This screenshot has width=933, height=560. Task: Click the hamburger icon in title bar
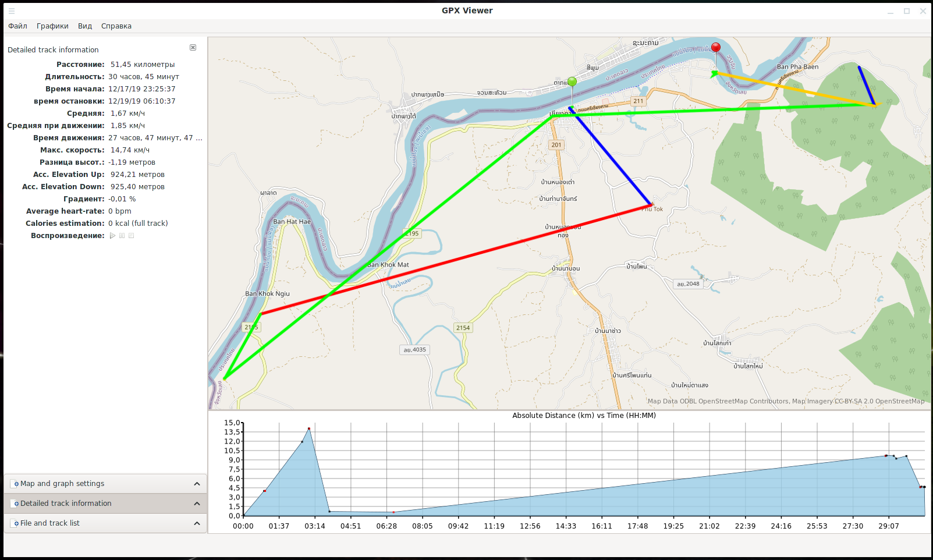point(11,10)
